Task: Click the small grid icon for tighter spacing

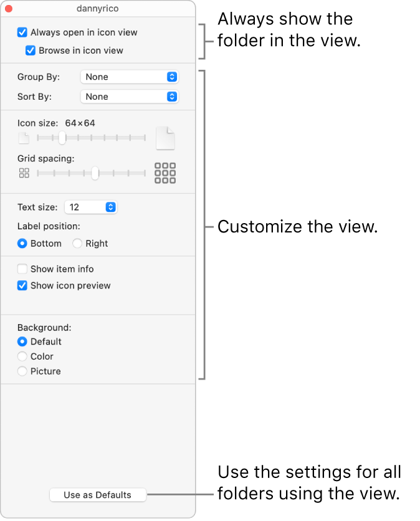Action: point(24,173)
